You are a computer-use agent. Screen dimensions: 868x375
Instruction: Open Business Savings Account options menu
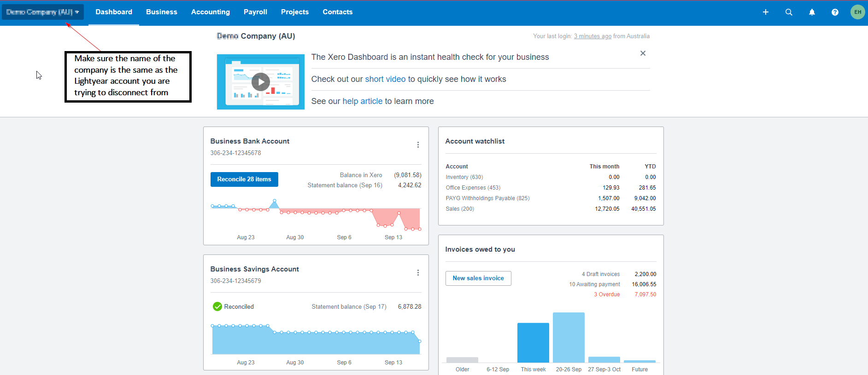tap(418, 273)
